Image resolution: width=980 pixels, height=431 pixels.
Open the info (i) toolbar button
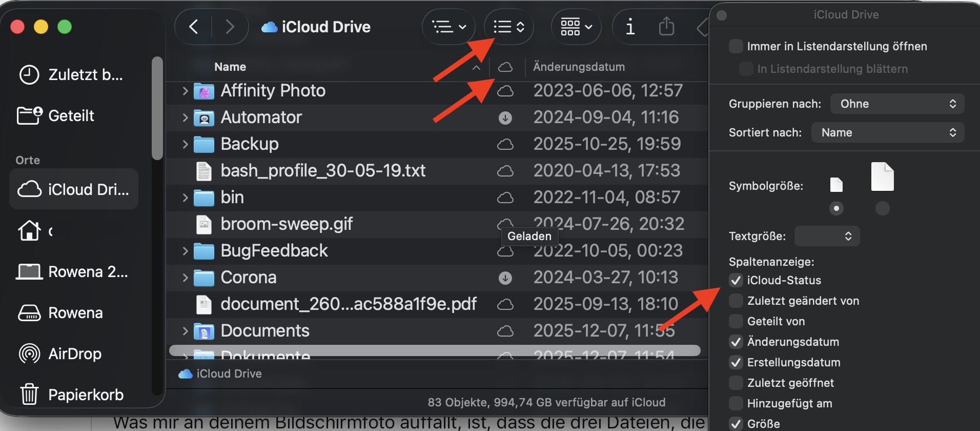tap(630, 27)
